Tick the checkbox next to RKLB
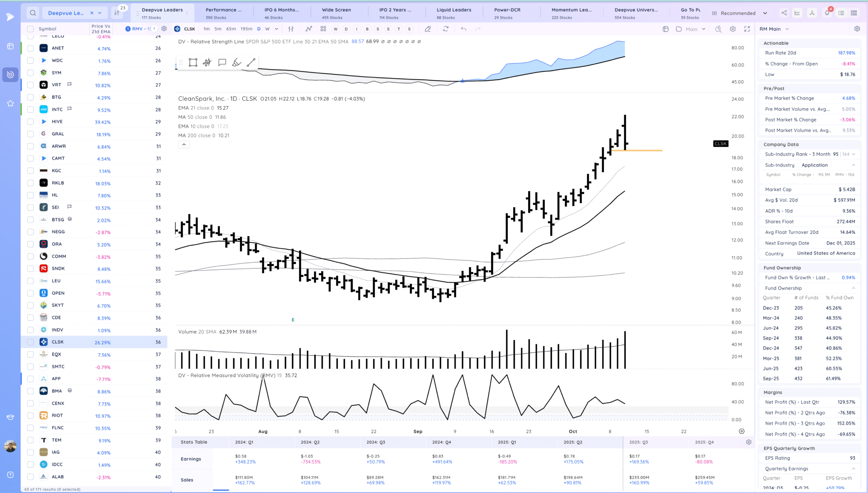This screenshot has height=493, width=868. click(31, 183)
